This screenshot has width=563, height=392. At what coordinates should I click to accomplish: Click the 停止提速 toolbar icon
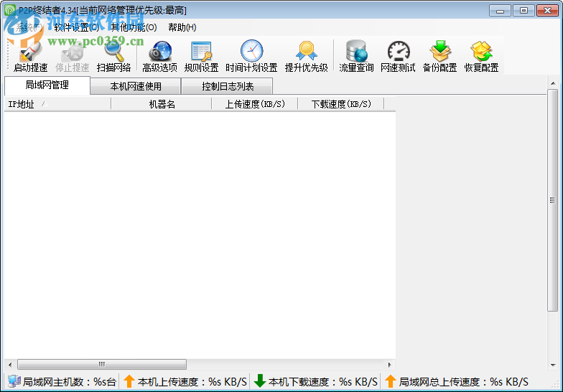(x=72, y=53)
